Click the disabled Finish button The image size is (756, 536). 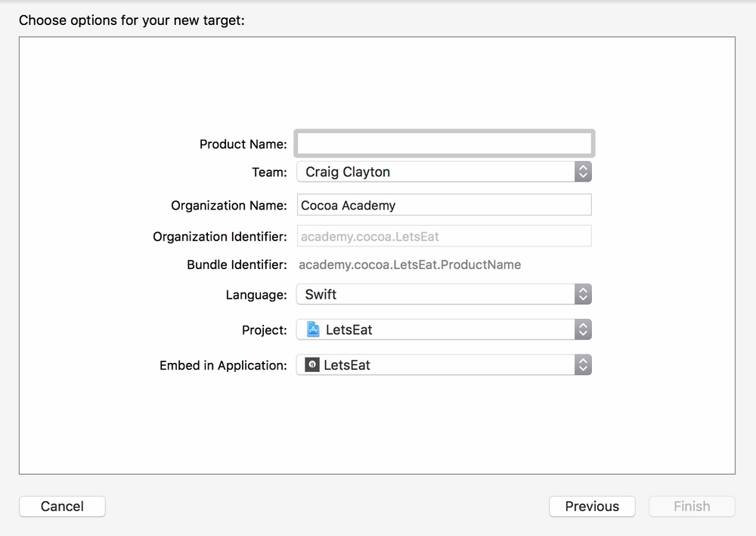(692, 507)
